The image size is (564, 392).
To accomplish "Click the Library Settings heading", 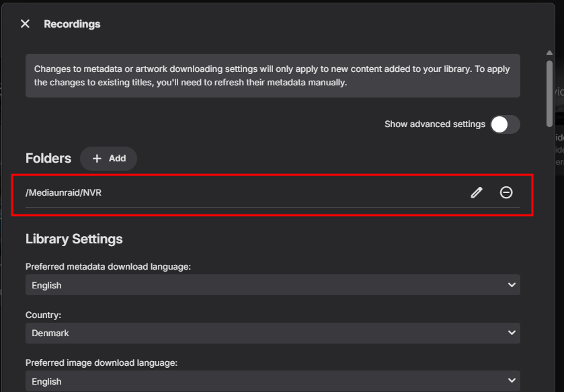I will pos(74,239).
